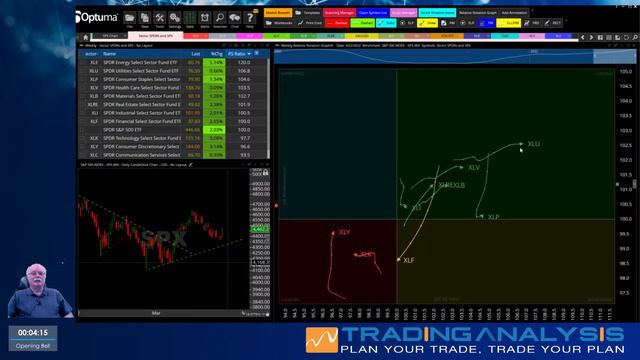Select SPDR Energy Select Sector Fund row
Screen dimensions: 640x360
pyautogui.click(x=173, y=62)
